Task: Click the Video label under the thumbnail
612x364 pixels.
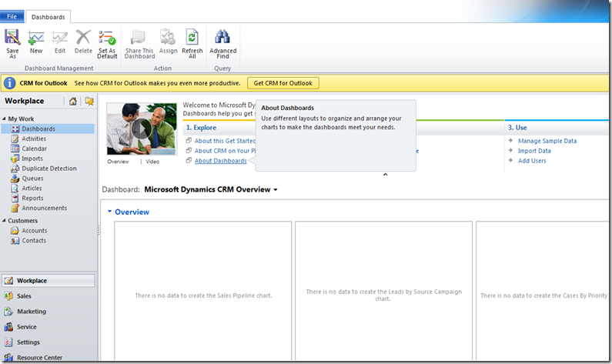Action: (152, 162)
